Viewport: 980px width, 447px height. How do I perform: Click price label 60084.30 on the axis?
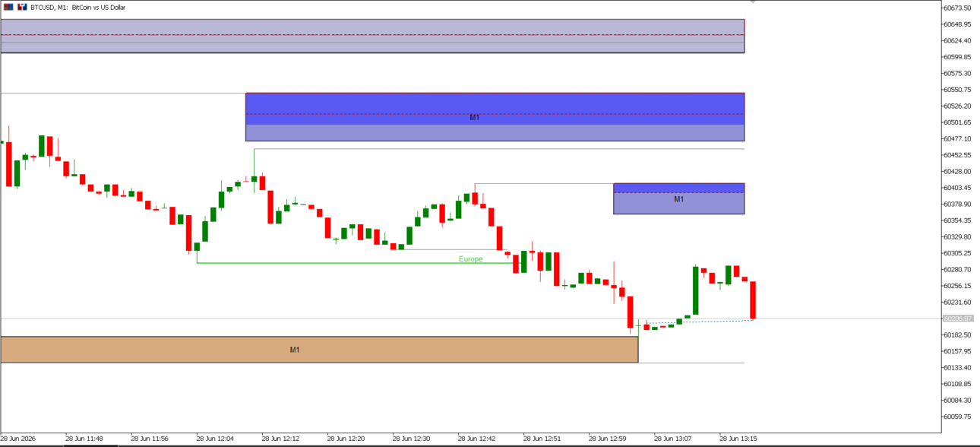(x=957, y=400)
